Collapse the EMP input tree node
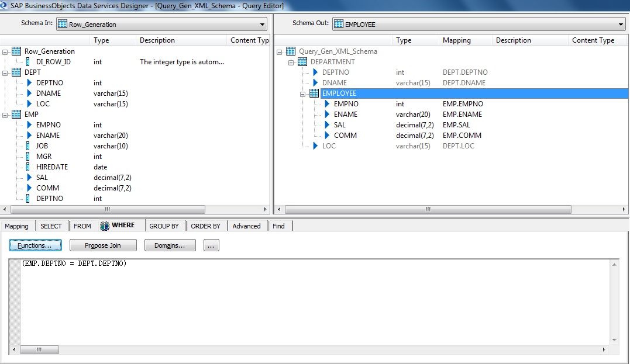Image resolution: width=630 pixels, height=364 pixels. (x=5, y=115)
